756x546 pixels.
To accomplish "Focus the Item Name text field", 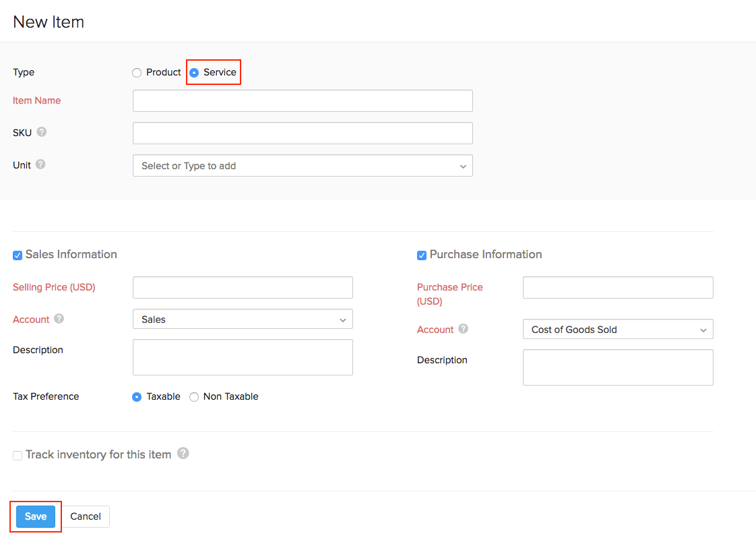I will (x=303, y=101).
